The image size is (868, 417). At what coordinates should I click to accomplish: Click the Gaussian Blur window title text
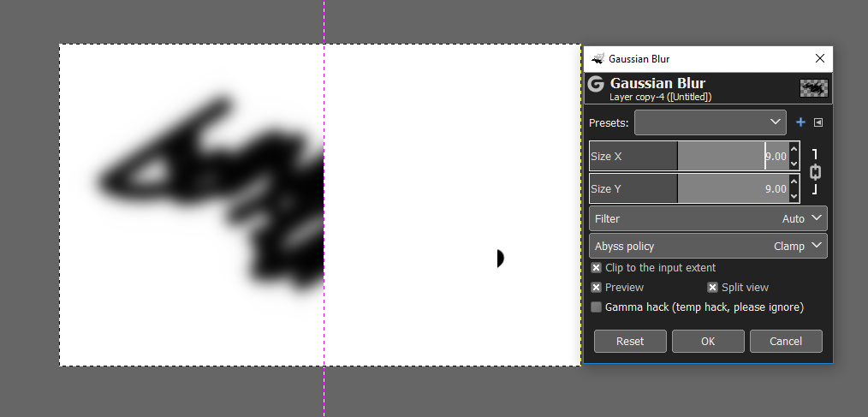point(639,59)
